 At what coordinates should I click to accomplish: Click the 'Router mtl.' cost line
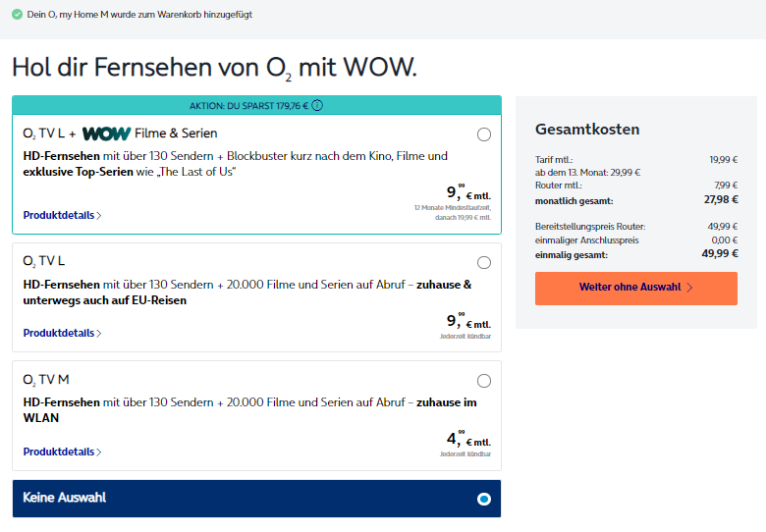[636, 186]
